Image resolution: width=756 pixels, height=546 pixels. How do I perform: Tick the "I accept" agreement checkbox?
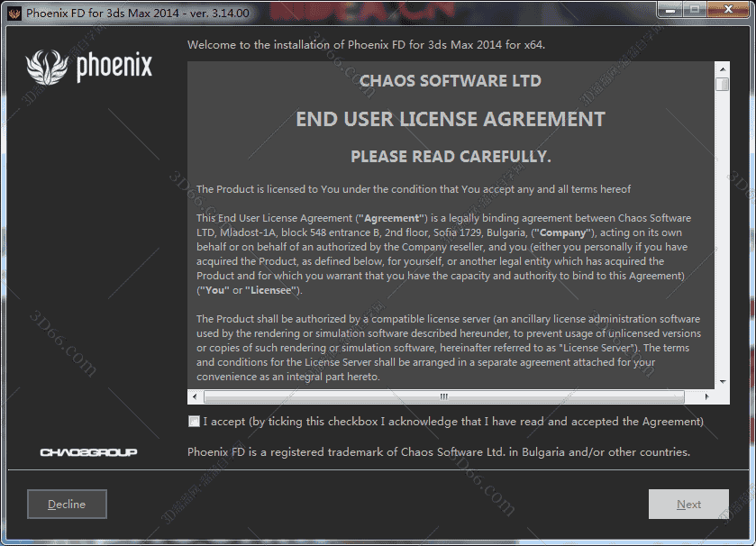point(194,422)
